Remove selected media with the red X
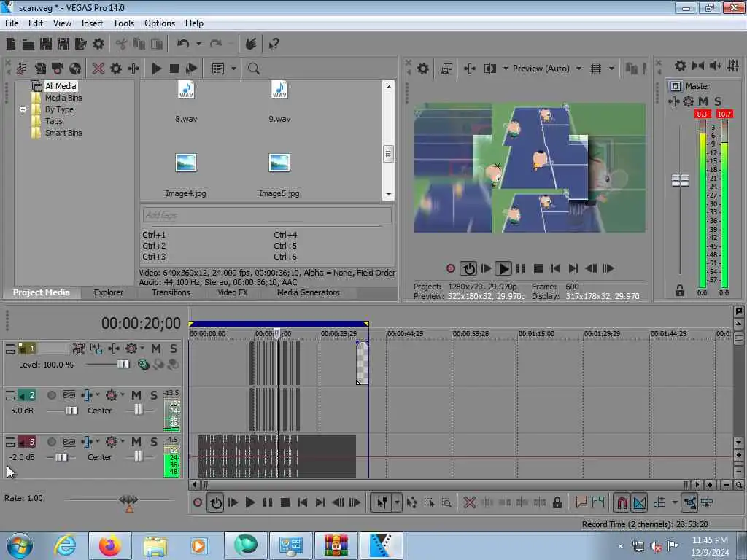The height and width of the screenshot is (560, 747). 98,69
